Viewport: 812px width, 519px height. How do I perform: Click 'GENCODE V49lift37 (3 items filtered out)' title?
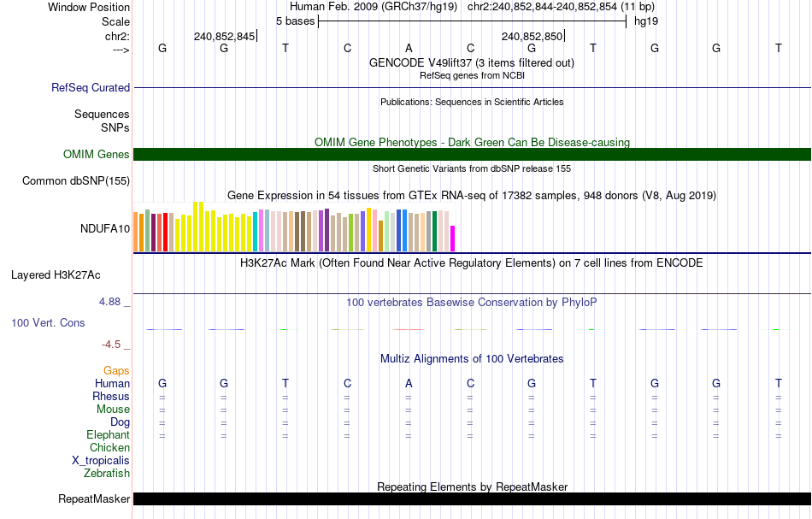tap(472, 63)
